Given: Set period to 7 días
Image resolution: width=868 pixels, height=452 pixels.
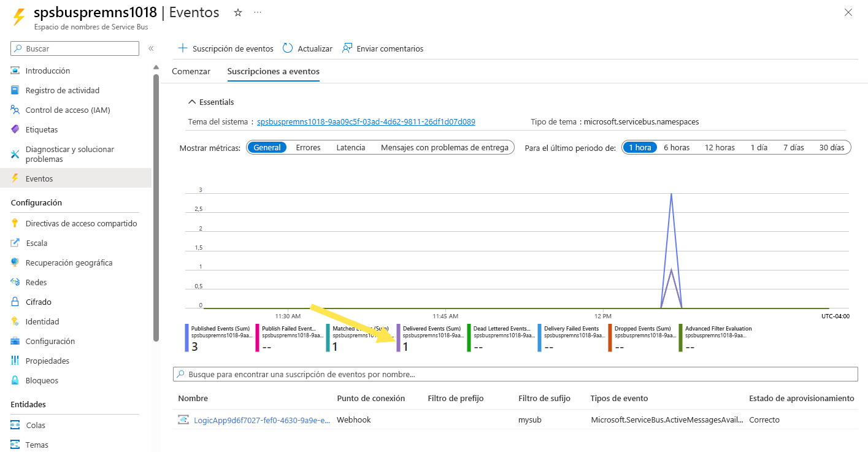Looking at the screenshot, I should point(793,147).
